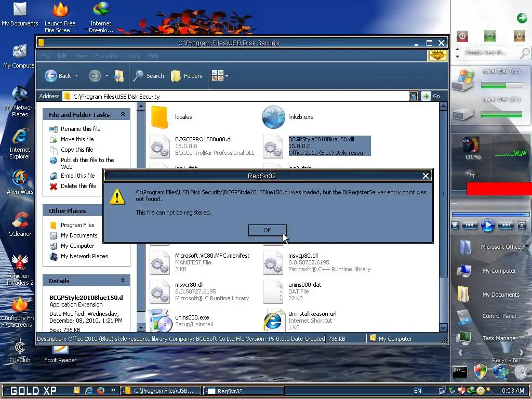Click the GOLD XP start button
The image size is (532, 399).
click(33, 391)
